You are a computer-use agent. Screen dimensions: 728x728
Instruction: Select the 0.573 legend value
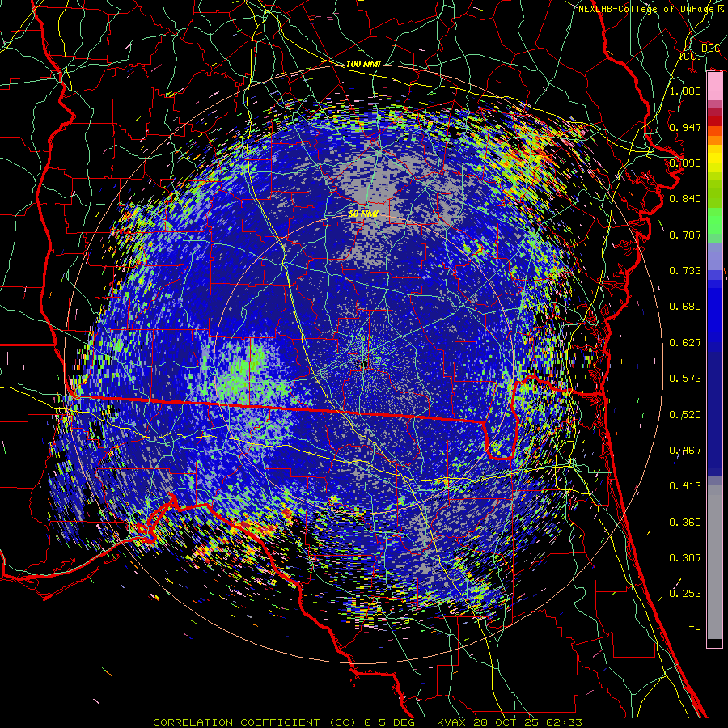point(685,379)
